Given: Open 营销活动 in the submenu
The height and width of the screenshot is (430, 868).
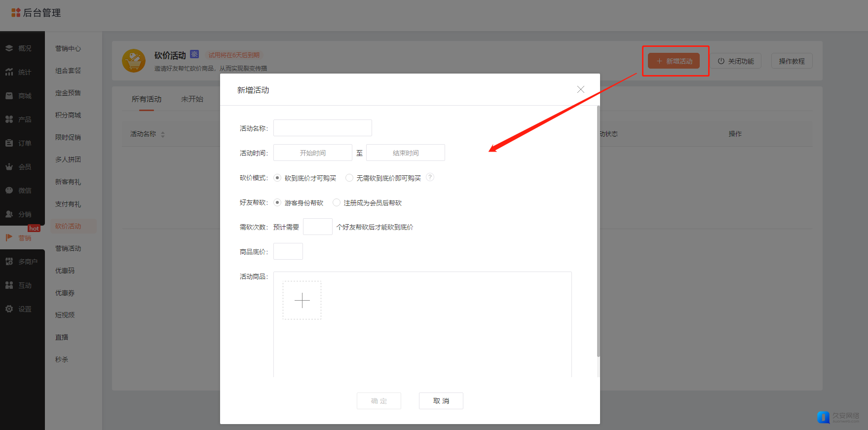Looking at the screenshot, I should point(68,248).
